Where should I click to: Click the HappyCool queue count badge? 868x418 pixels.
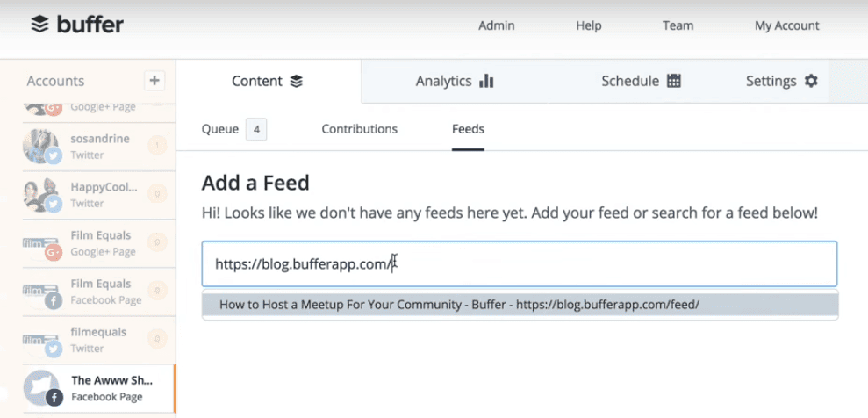157,194
